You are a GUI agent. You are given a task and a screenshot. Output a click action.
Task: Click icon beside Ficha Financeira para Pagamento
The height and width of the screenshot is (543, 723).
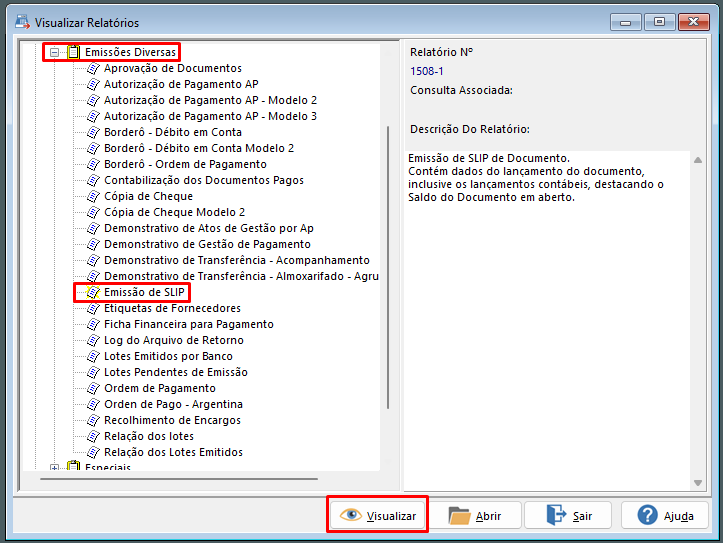[x=94, y=325]
